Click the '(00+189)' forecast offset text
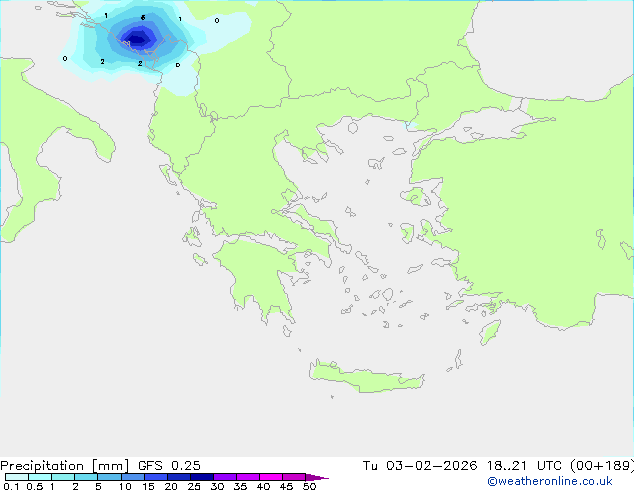 tap(602, 466)
